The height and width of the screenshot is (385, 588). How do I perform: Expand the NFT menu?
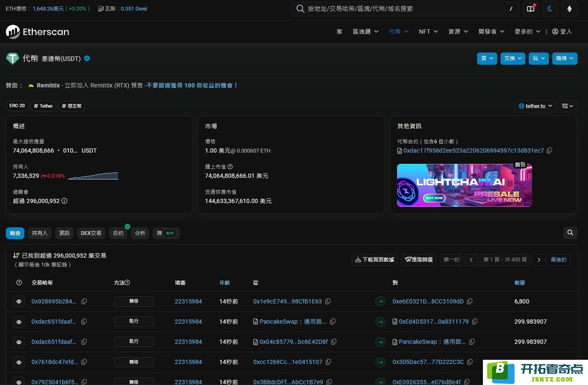pyautogui.click(x=428, y=32)
